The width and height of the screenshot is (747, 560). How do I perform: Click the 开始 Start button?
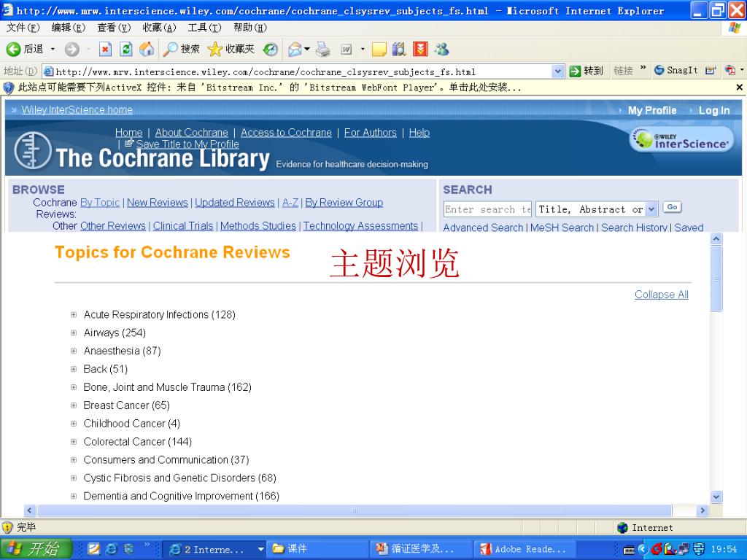[x=36, y=549]
